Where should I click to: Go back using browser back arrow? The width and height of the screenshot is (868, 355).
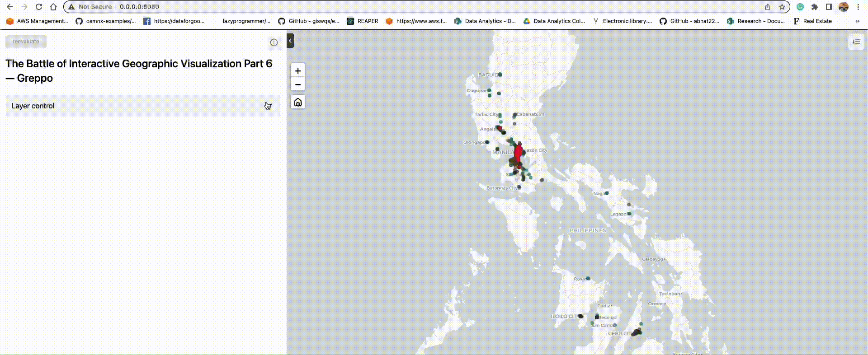coord(10,7)
